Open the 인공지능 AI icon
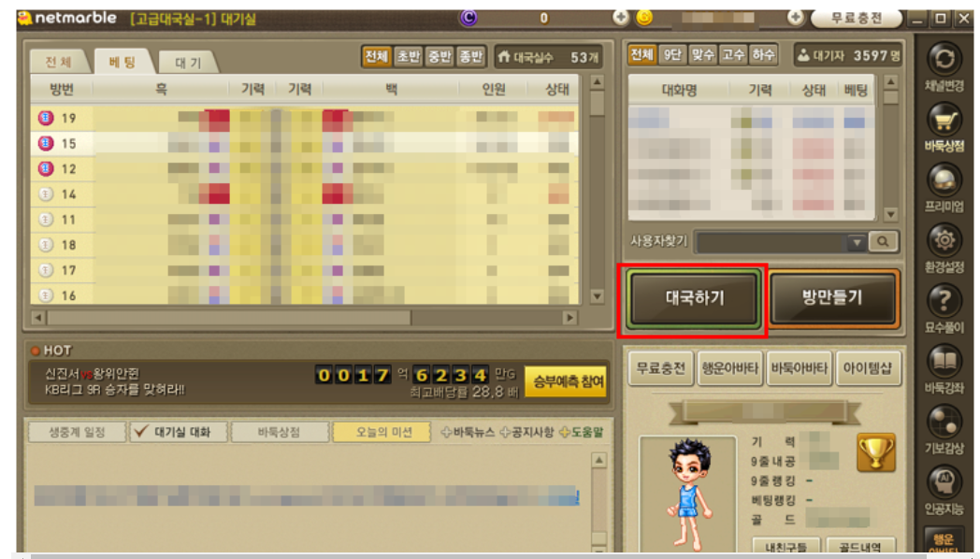Screen dimensions: 980x559 click(x=944, y=482)
